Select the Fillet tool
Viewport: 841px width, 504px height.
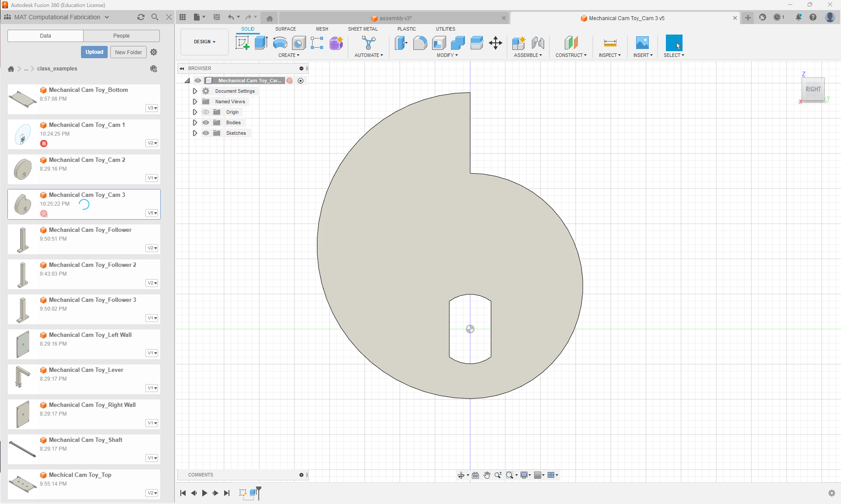tap(420, 43)
